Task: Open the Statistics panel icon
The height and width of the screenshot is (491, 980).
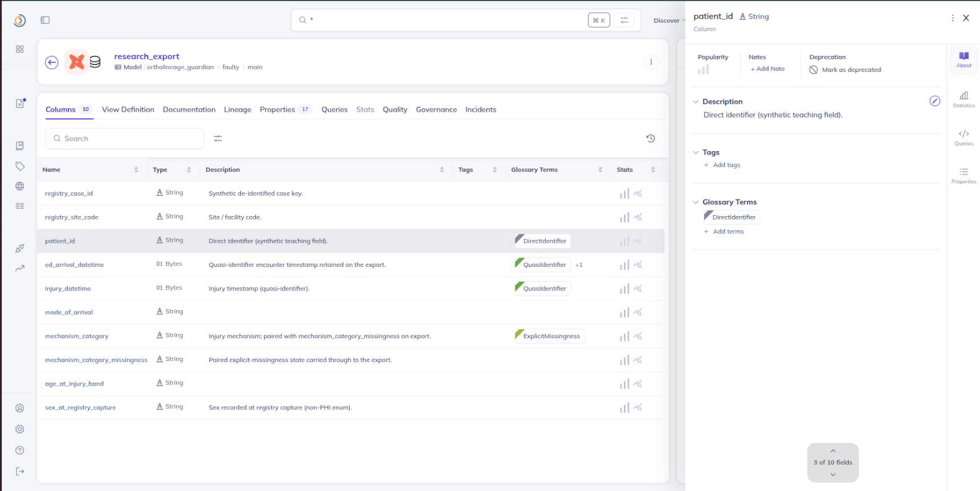Action: [964, 99]
